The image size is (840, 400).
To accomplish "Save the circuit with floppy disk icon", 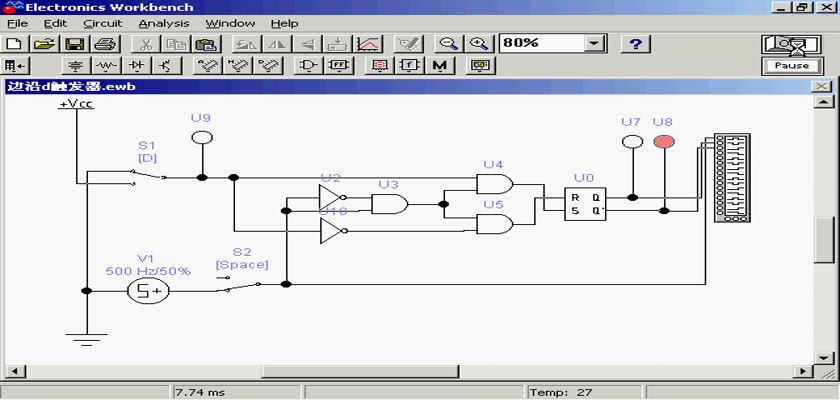I will point(74,43).
